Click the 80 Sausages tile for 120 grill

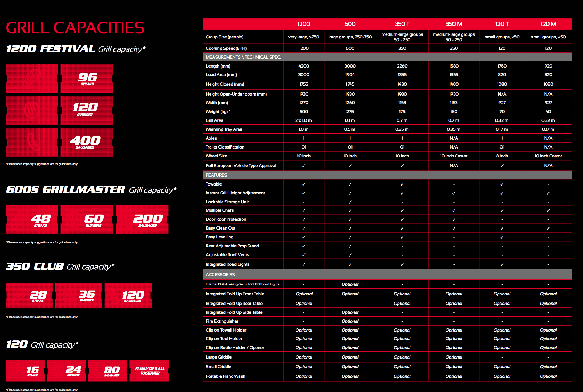pyautogui.click(x=108, y=371)
